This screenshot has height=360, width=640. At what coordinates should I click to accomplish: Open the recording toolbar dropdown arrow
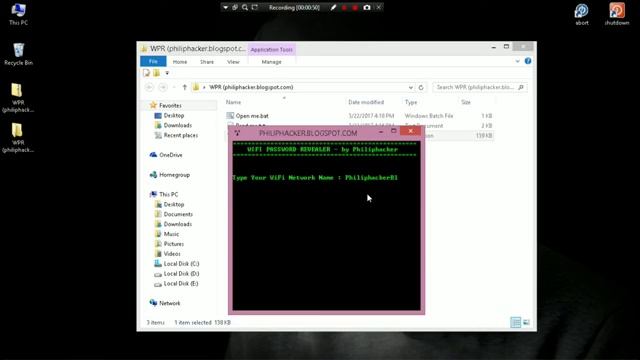coord(225,7)
